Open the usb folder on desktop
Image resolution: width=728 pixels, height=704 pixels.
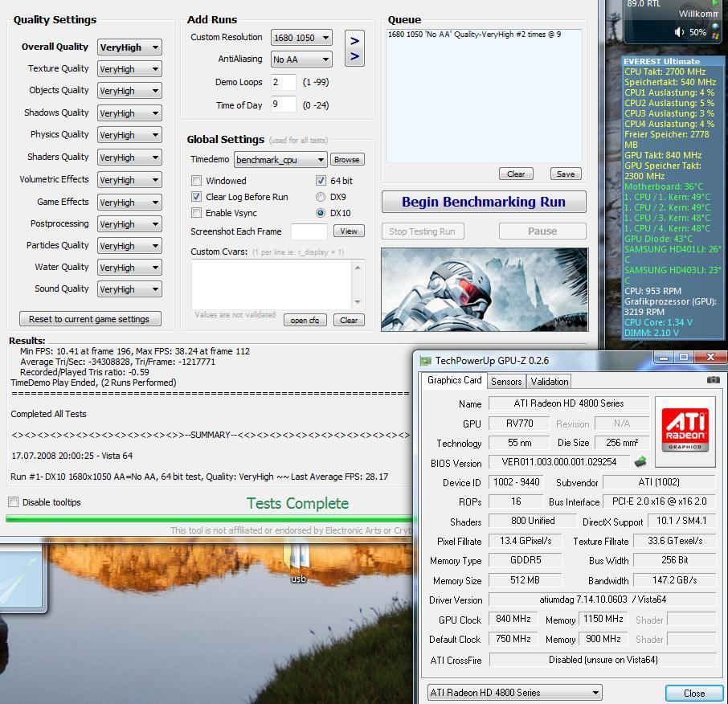(x=298, y=563)
